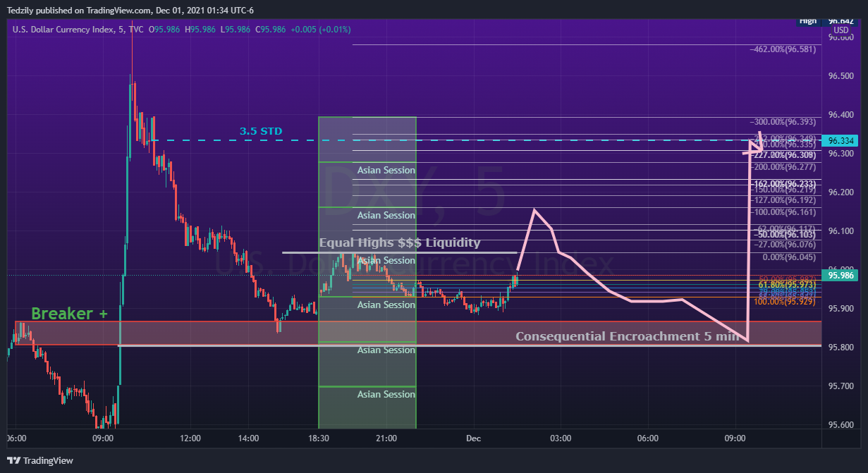Click the orange 100.00%(95.929) fib label
This screenshot has width=868, height=473.
click(x=785, y=302)
